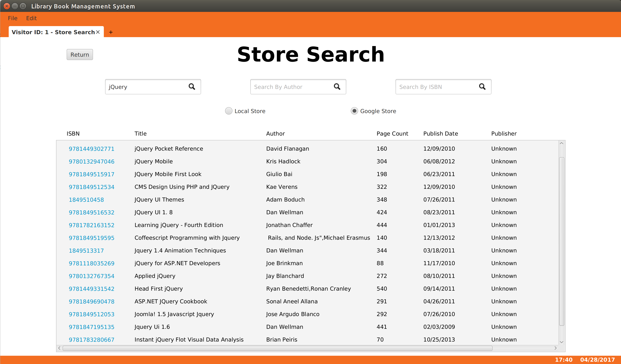Close the Visitor ID Store Search tab
Viewport: 621px width, 364px height.
98,32
